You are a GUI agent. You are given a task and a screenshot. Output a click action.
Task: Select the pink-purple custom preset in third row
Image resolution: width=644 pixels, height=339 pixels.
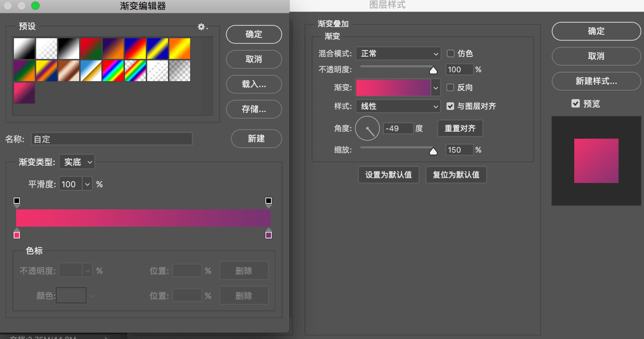click(24, 93)
